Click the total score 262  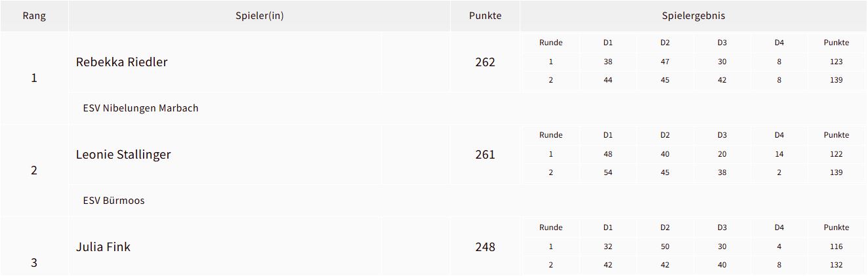[485, 62]
